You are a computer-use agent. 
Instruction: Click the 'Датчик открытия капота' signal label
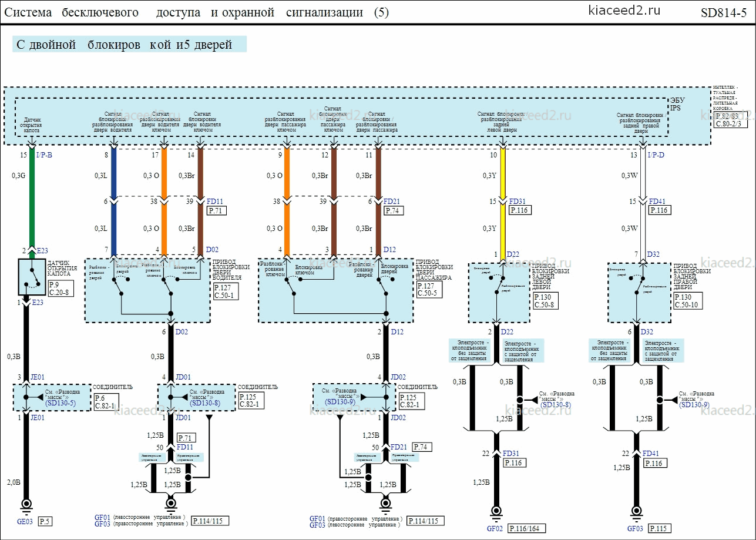coord(31,125)
